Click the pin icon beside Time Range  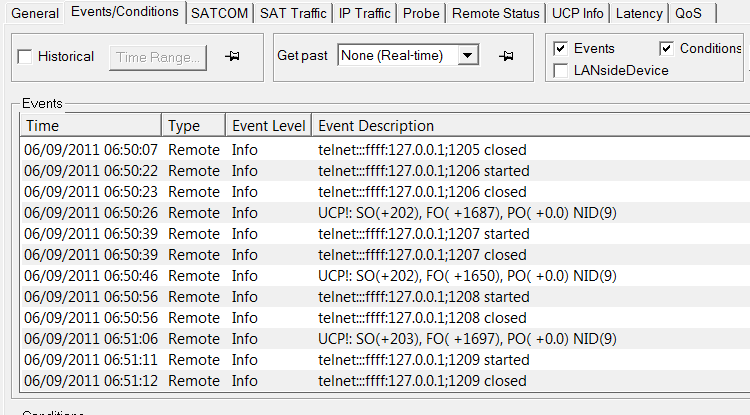click(232, 56)
